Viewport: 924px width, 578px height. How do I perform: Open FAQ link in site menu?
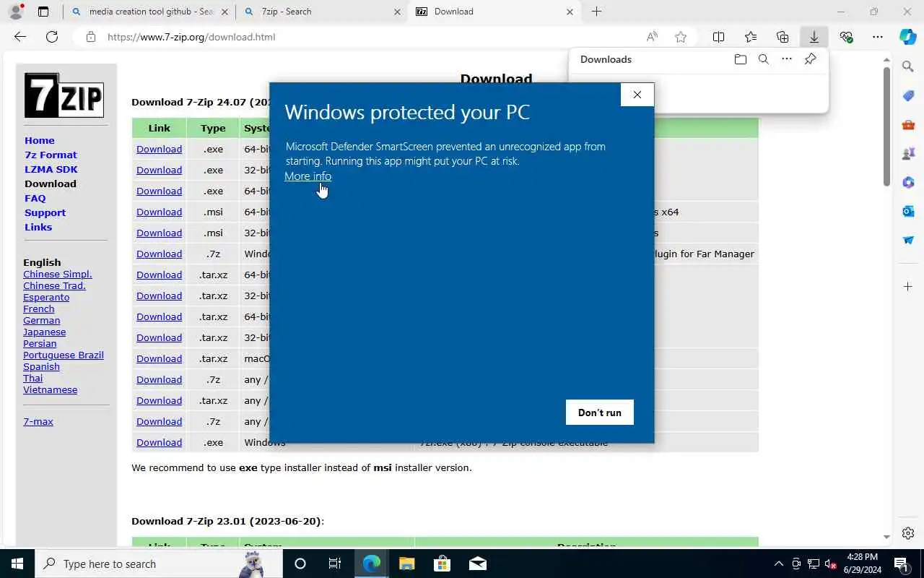coord(35,198)
